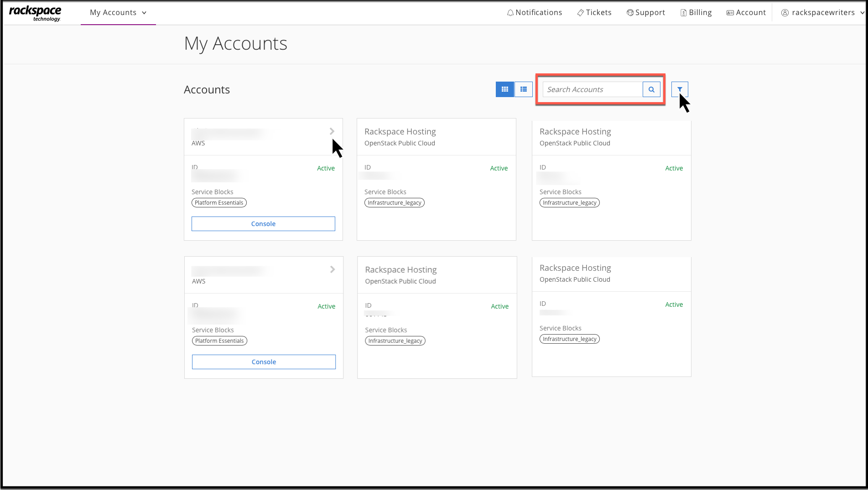Screen dimensions: 868x490
Task: Select the Support globe icon
Action: pyautogui.click(x=630, y=12)
